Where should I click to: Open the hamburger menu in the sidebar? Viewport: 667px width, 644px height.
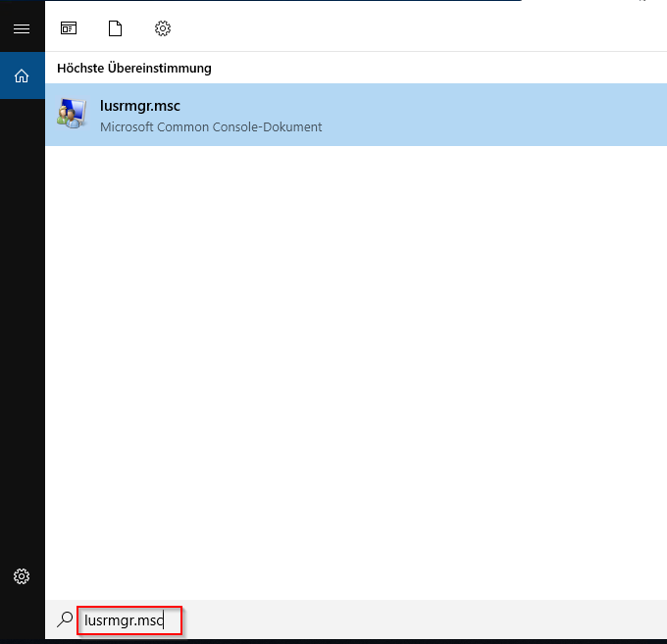point(22,28)
